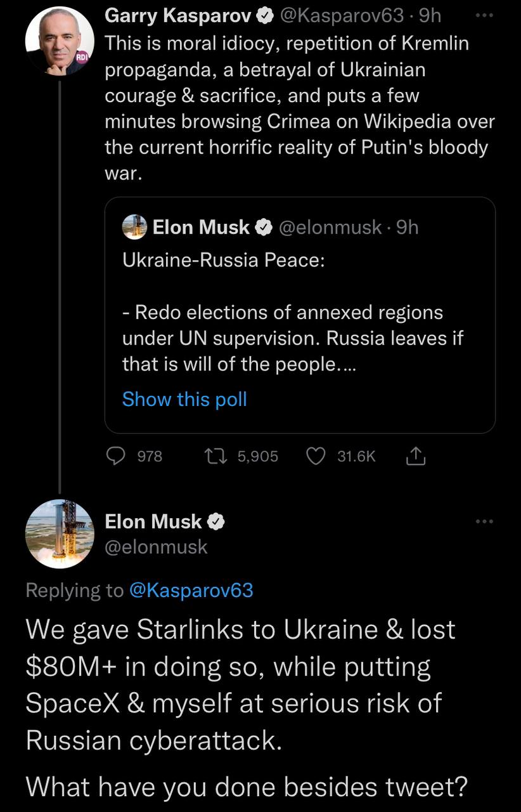The height and width of the screenshot is (812, 521).
Task: Click small avatar in quoted tweet
Action: point(134,227)
